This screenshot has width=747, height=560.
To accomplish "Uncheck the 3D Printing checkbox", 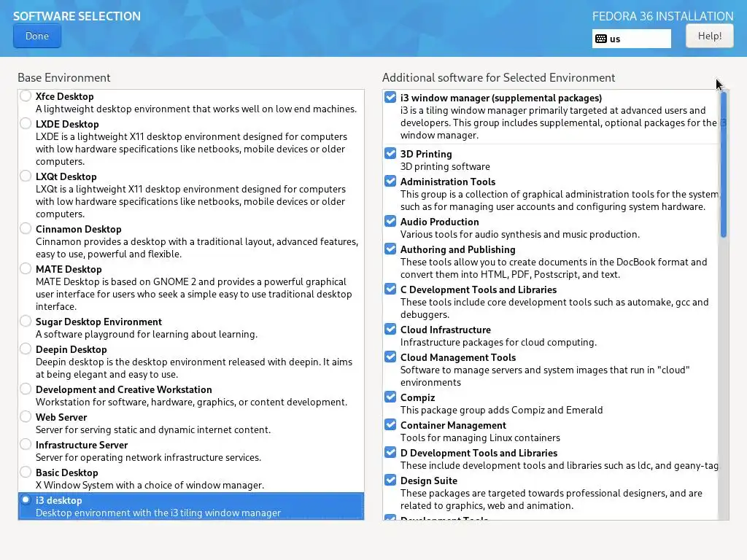I will [390, 153].
